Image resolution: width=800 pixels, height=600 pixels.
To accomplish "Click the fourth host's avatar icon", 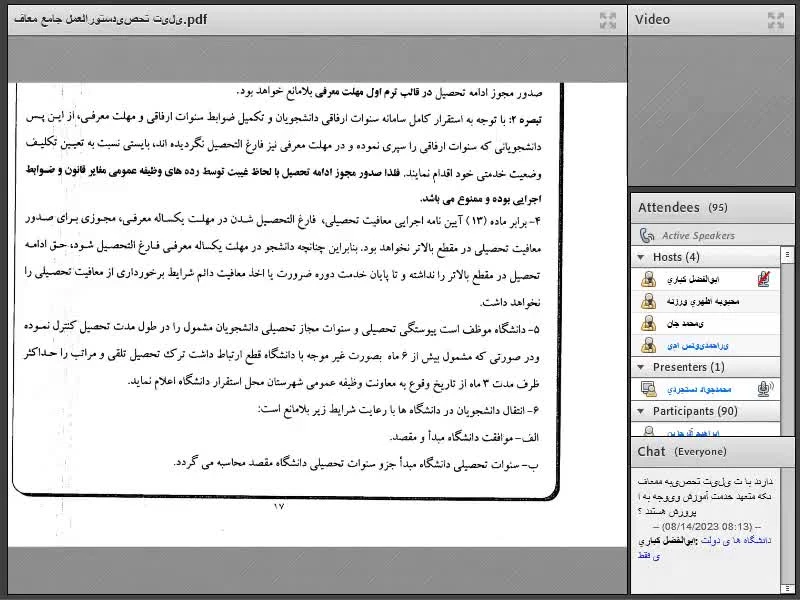I will click(648, 345).
